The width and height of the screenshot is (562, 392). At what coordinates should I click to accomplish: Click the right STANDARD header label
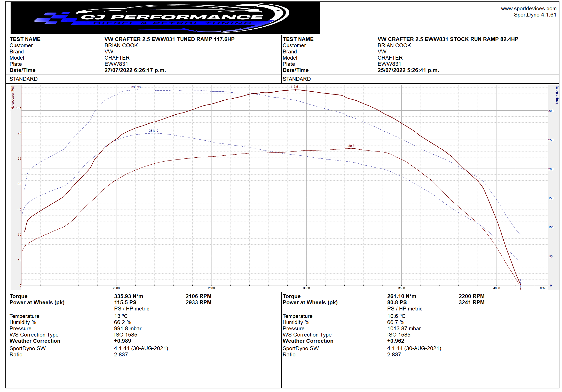[x=297, y=79]
